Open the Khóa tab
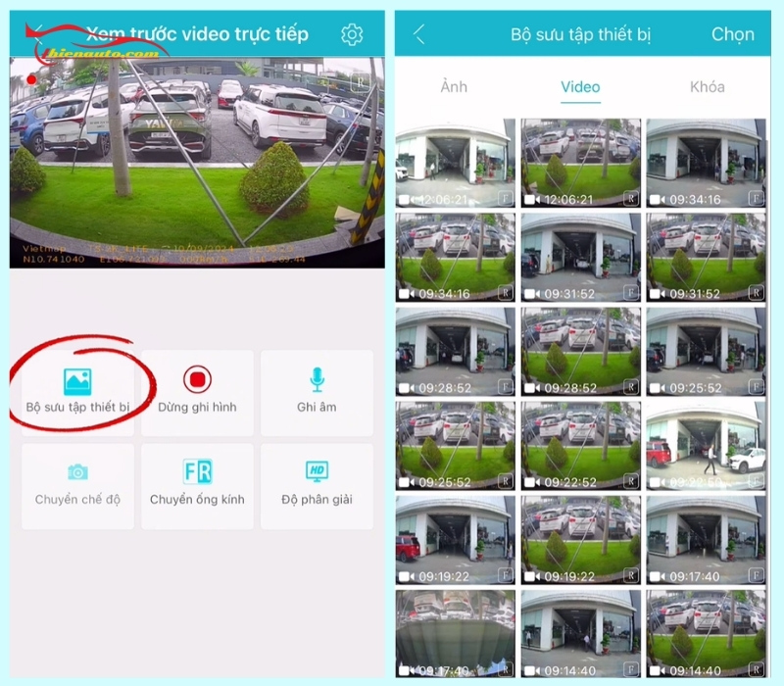Image resolution: width=784 pixels, height=686 pixels. point(707,87)
